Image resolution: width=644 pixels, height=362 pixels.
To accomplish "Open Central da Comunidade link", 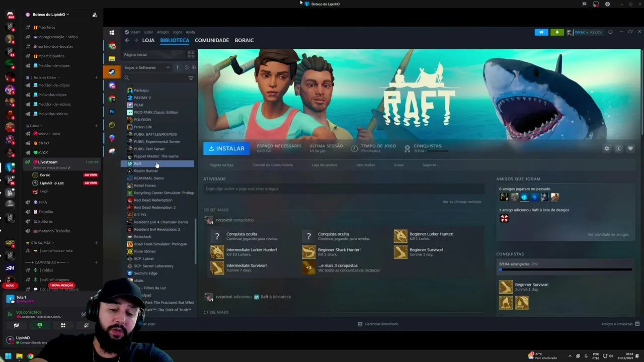I will tap(273, 165).
